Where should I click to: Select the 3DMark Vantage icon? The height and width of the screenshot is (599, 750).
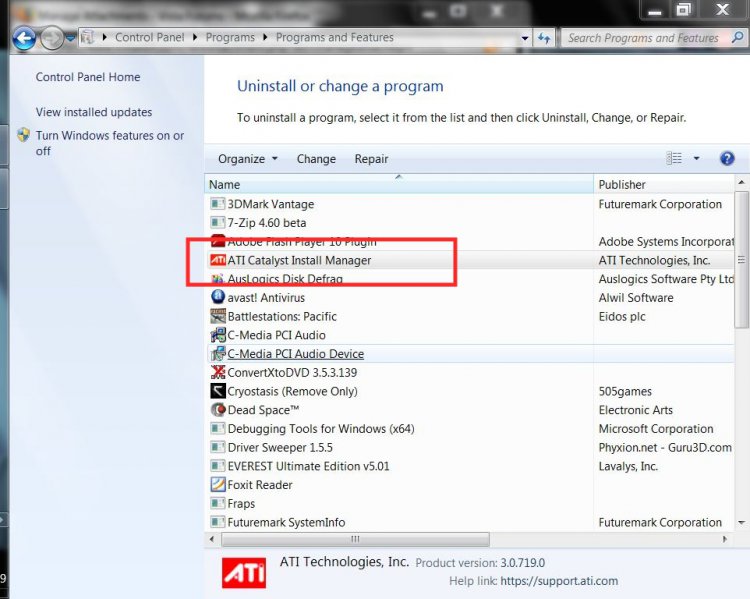point(218,204)
